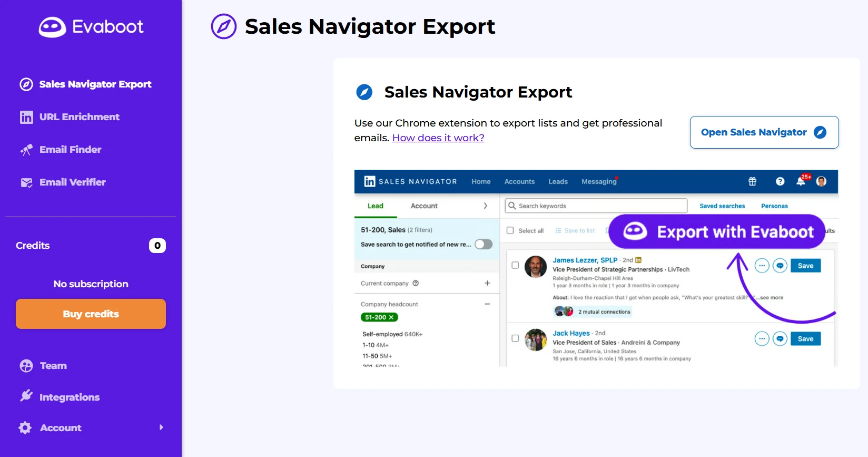
Task: Open the How does it work link
Action: point(438,138)
